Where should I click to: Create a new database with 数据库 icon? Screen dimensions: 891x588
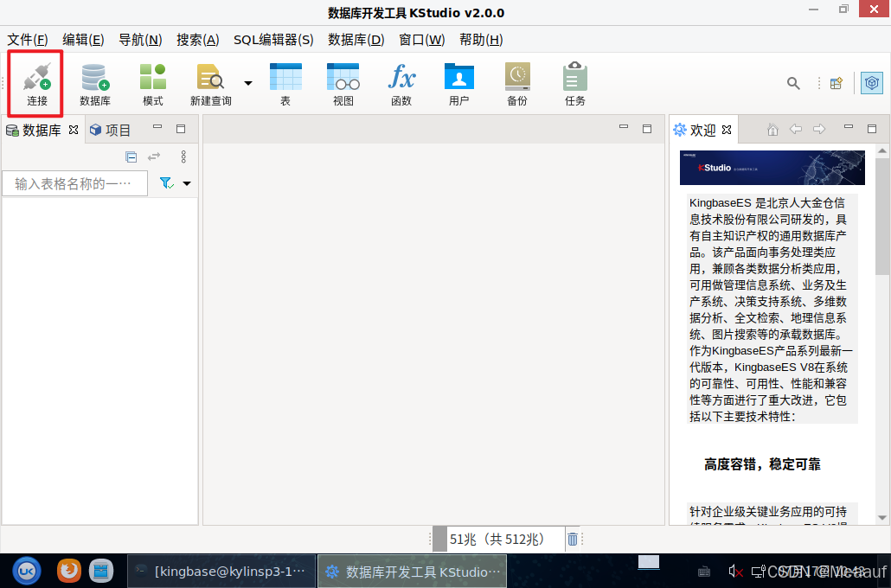95,84
